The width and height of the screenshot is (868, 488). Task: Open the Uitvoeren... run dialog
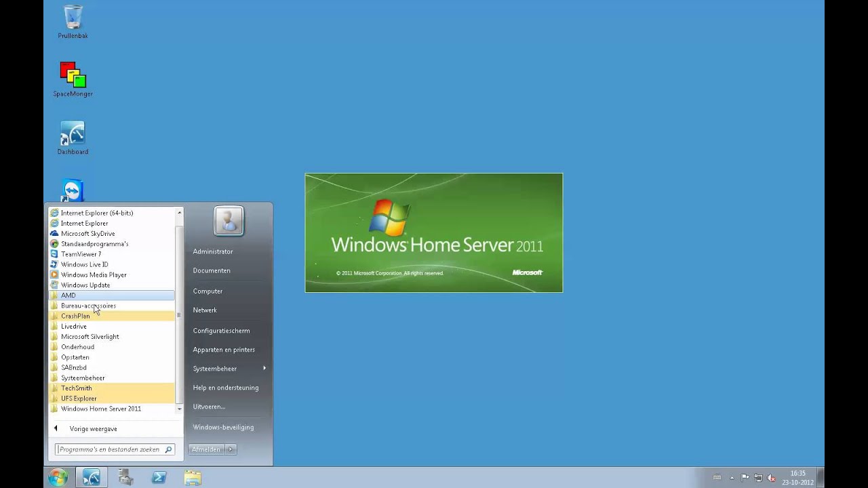click(x=209, y=407)
